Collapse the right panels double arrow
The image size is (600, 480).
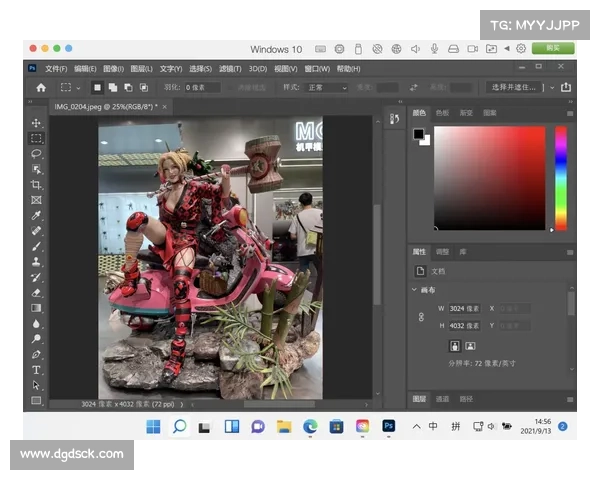pyautogui.click(x=570, y=101)
